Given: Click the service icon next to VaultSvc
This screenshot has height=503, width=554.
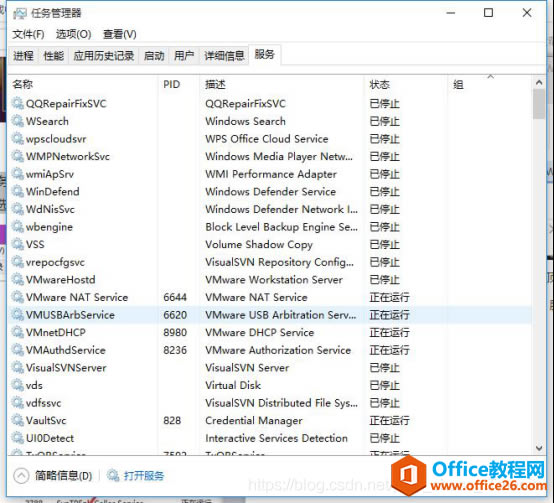Looking at the screenshot, I should [17, 420].
